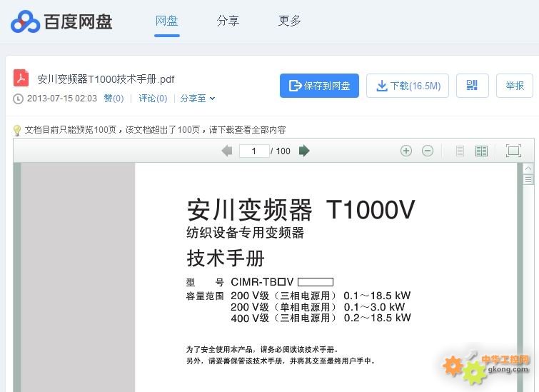Go to the previous page arrow
539x392 pixels.
[x=227, y=151]
